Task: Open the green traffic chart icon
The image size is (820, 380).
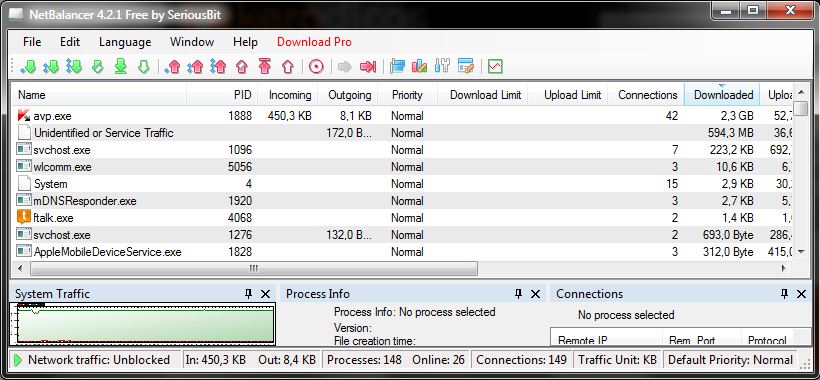Action: (495, 66)
